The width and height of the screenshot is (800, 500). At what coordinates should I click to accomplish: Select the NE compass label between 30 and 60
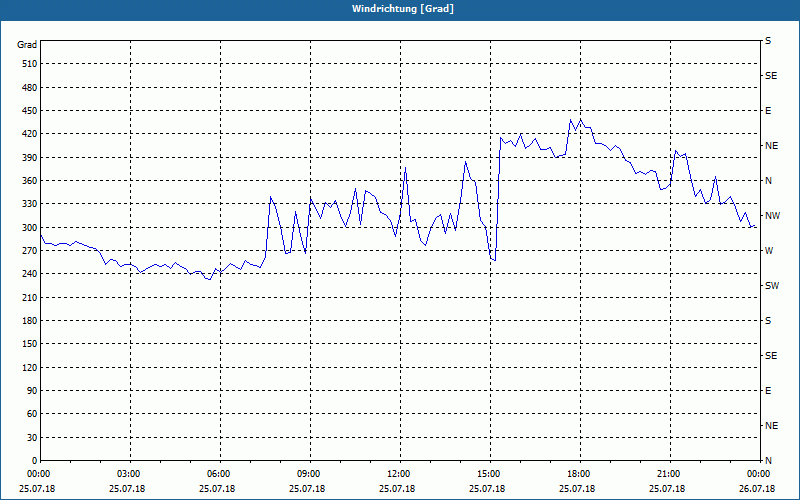[x=771, y=426]
